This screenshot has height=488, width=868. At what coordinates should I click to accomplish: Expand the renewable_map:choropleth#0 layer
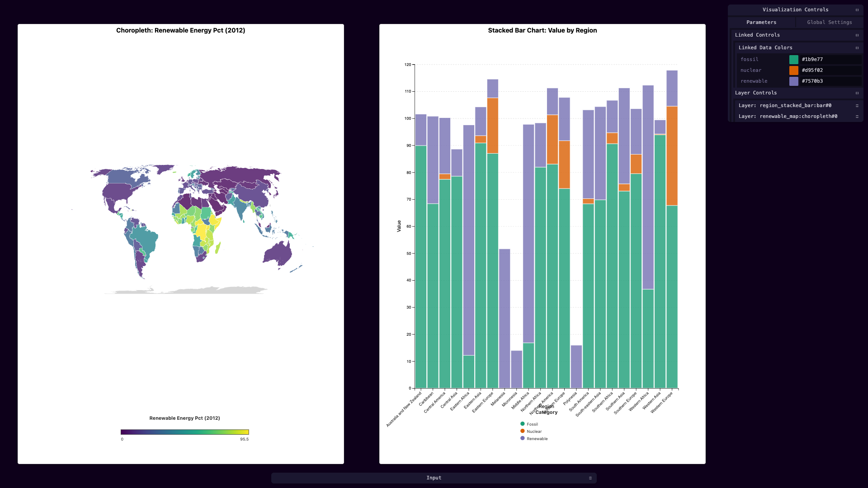857,117
